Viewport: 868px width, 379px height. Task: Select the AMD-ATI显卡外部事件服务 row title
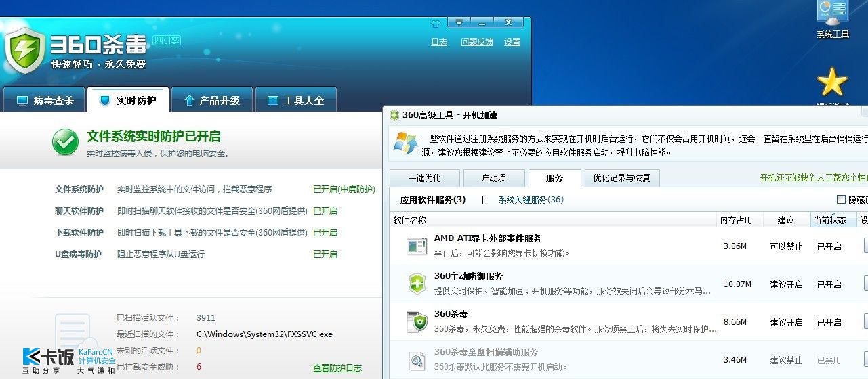click(x=488, y=239)
